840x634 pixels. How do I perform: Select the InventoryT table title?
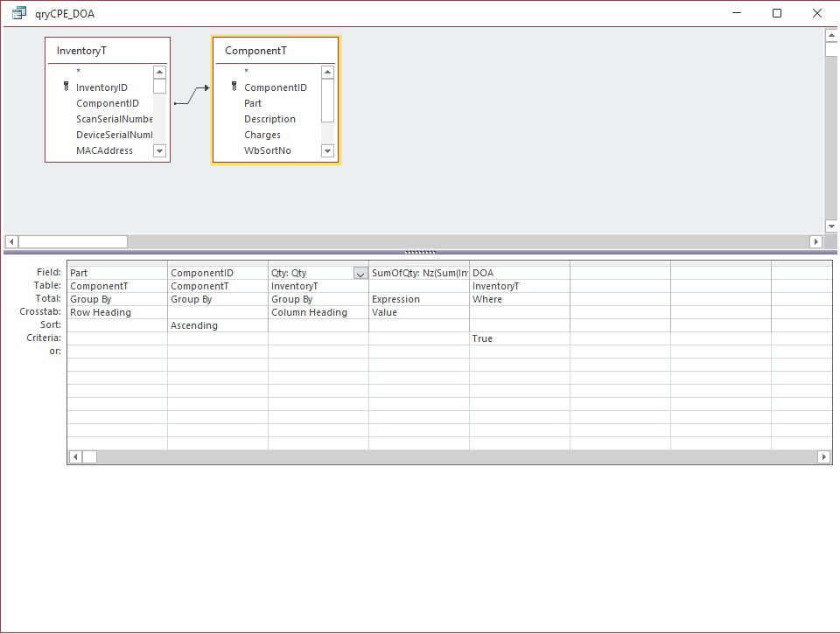[x=81, y=51]
